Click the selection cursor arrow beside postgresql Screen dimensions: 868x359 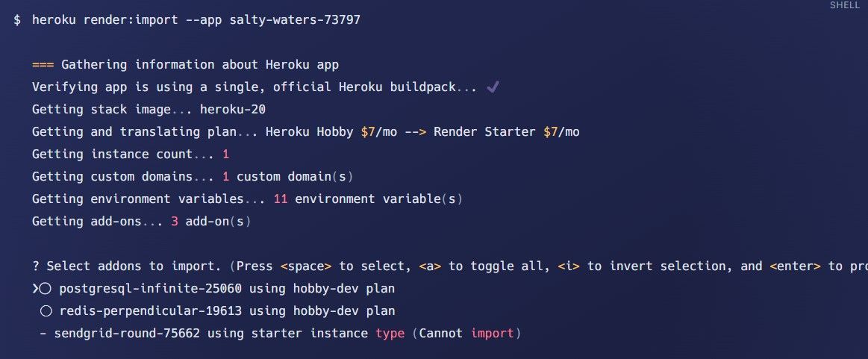coord(34,289)
